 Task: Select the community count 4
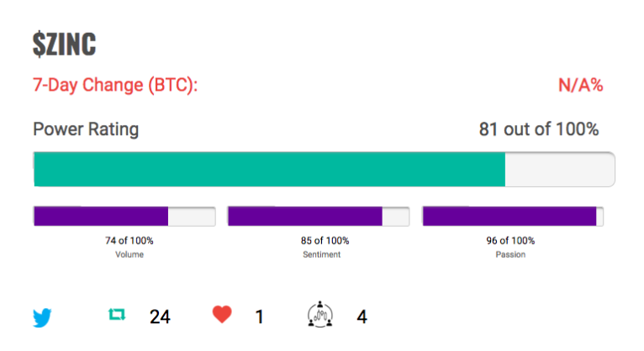click(362, 317)
